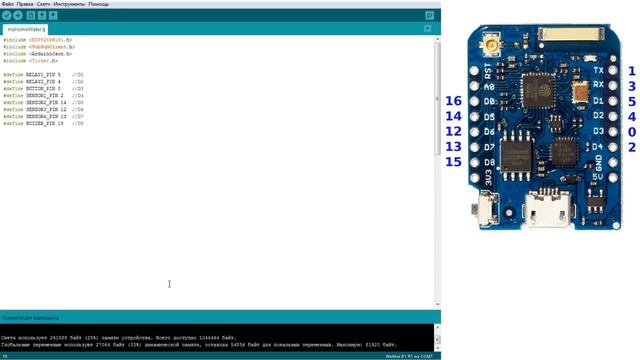
Task: Click the compilation finished status message
Action: (x=31, y=318)
